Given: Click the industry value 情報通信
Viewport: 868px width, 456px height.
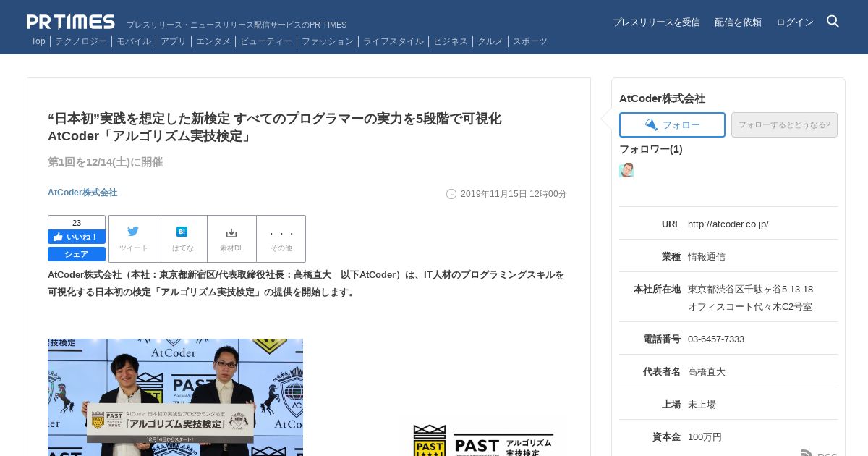Looking at the screenshot, I should point(707,256).
